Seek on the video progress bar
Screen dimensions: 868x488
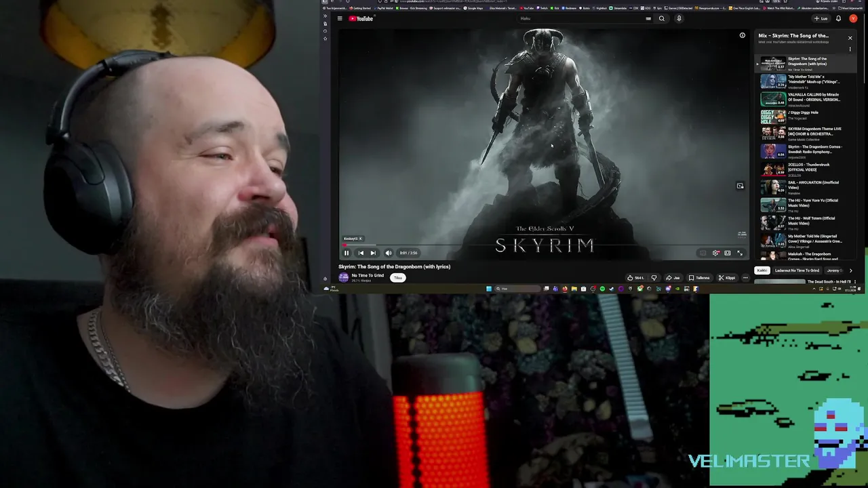coord(544,245)
